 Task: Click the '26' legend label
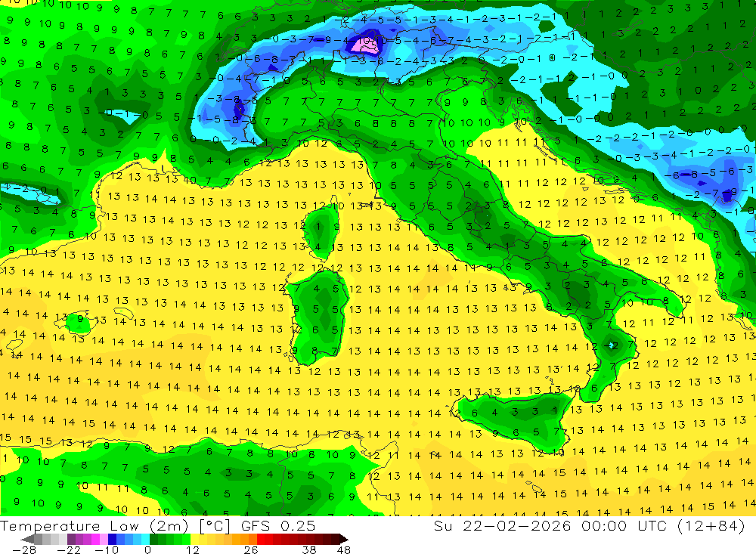coord(251,550)
